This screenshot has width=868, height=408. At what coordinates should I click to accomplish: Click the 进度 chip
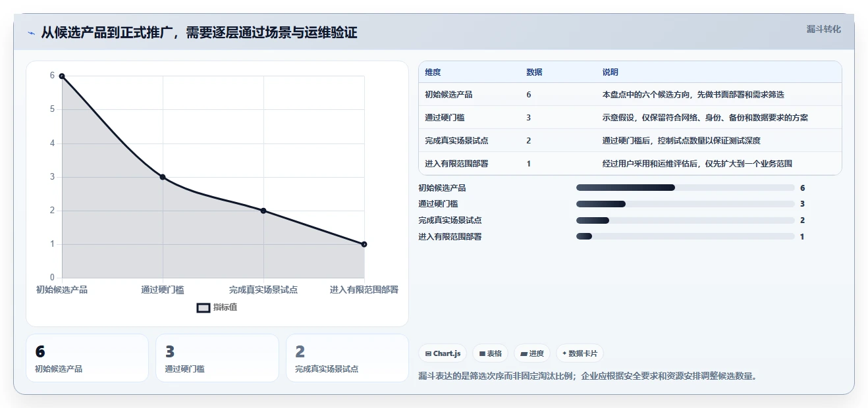[532, 353]
